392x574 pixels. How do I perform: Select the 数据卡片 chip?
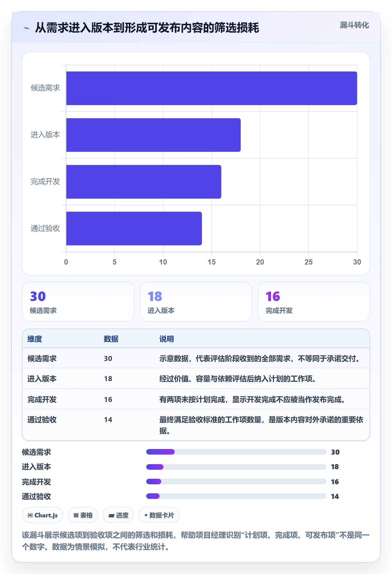click(159, 515)
